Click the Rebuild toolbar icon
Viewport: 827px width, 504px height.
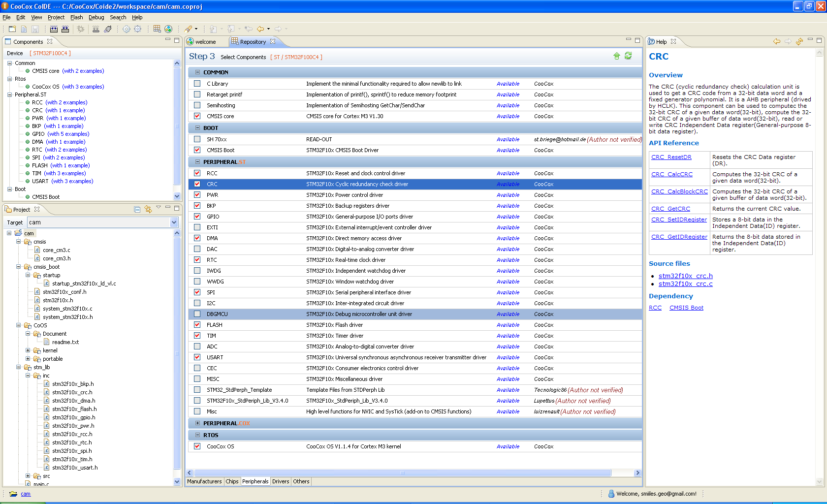click(65, 29)
